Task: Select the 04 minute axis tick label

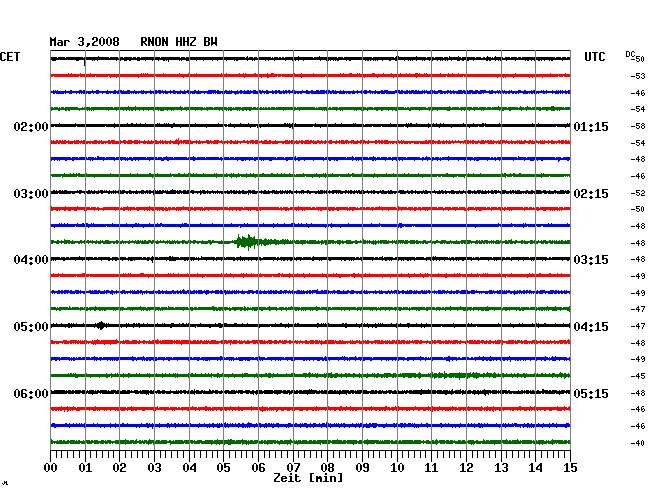Action: [x=189, y=467]
